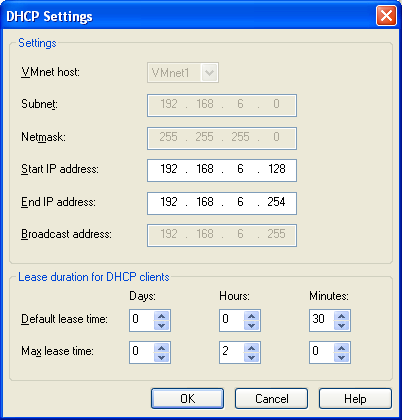Image resolution: width=402 pixels, height=420 pixels.
Task: Click the Netmask address field
Action: coord(222,138)
